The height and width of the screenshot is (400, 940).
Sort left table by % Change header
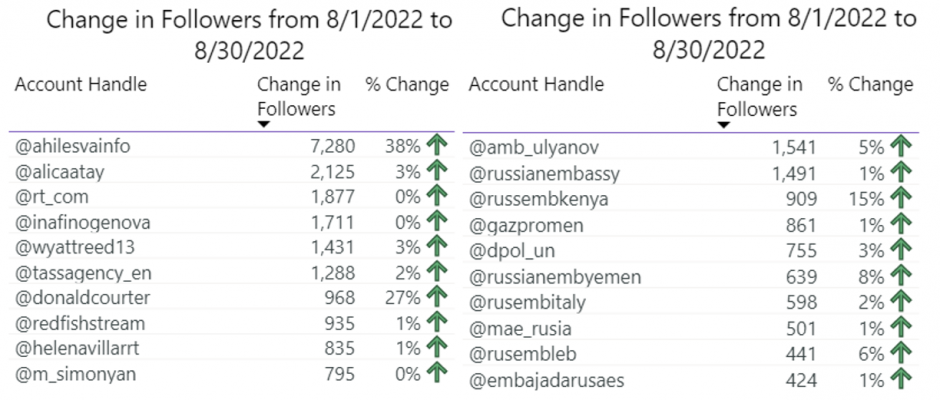point(407,85)
